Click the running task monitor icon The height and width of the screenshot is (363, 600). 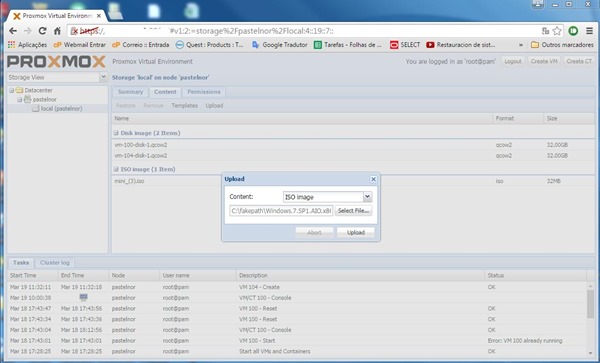[83, 298]
